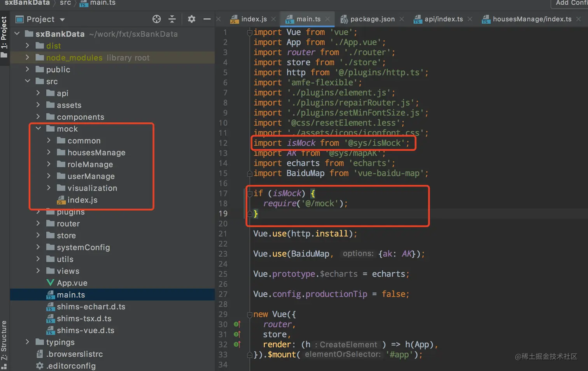Click the isMock import statement on line 12
This screenshot has width=588, height=371.
[332, 143]
